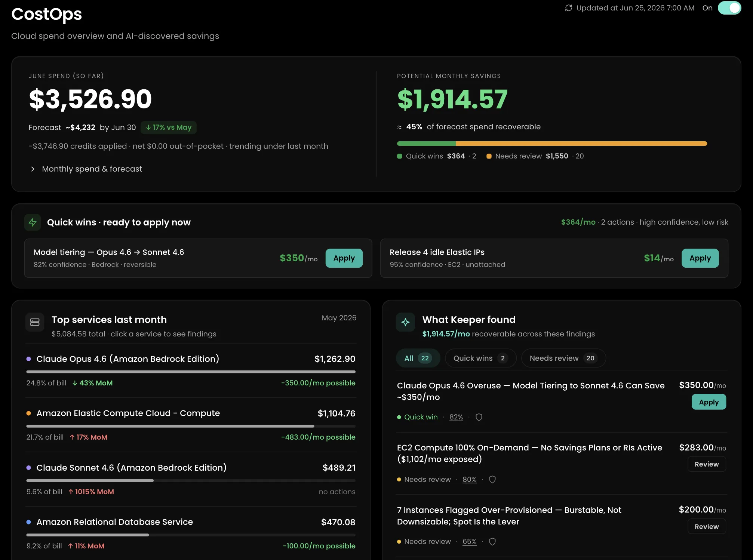
Task: Click the Claude Opus 4.6 usage bar
Action: pos(191,372)
